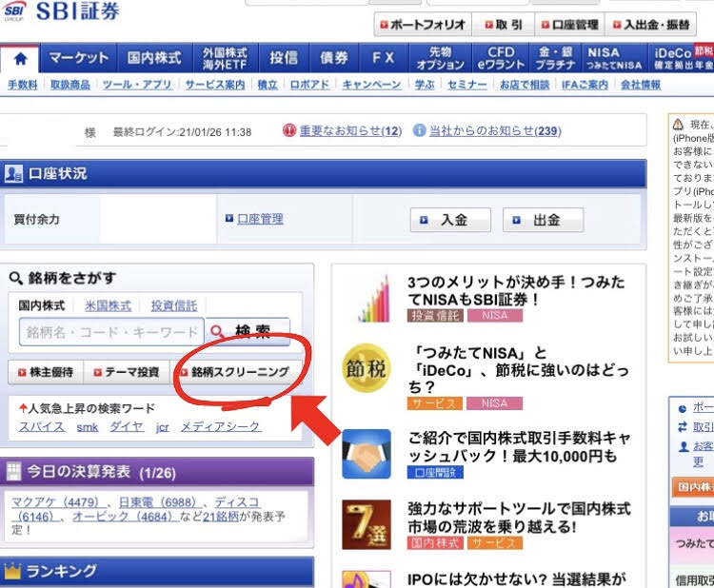
Task: Open the 手数料 link
Action: pos(22,85)
